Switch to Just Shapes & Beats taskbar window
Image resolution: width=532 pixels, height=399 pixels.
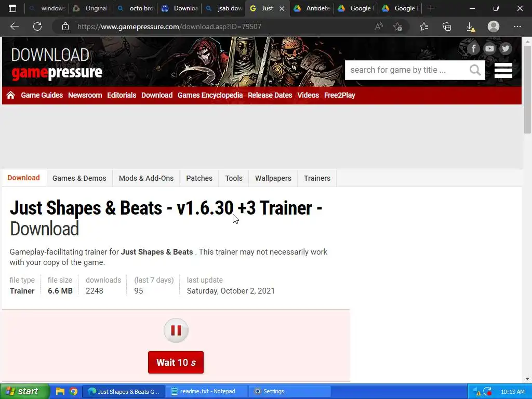click(x=124, y=391)
